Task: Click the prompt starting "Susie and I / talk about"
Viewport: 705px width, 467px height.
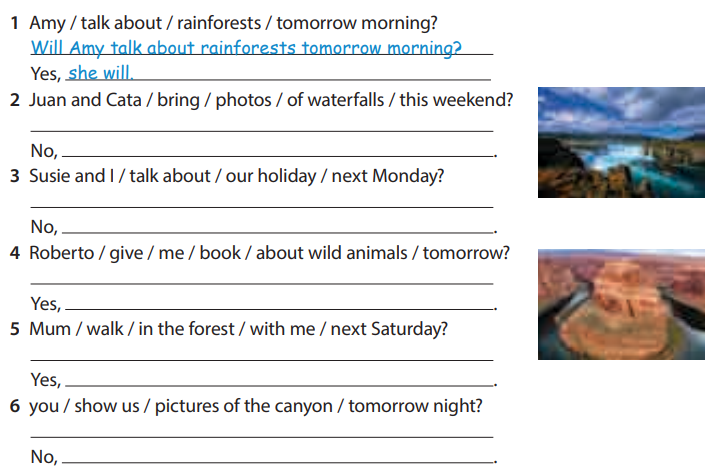Action: coord(236,176)
